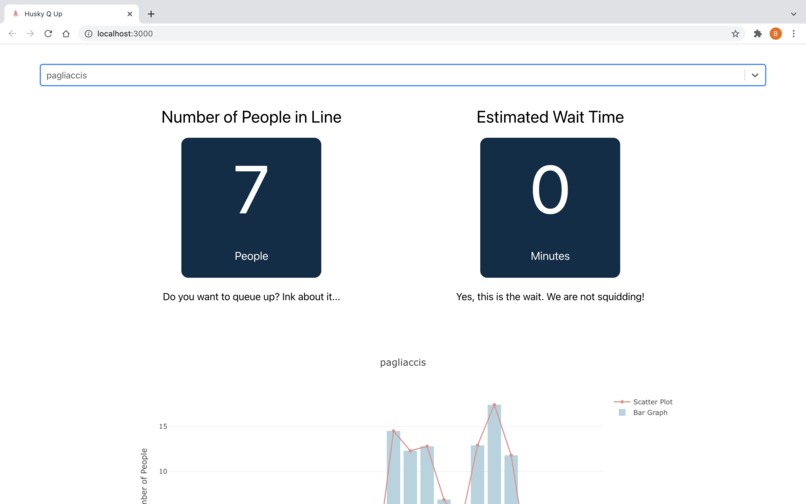806x504 pixels.
Task: Click the browser forward arrow
Action: (x=30, y=33)
